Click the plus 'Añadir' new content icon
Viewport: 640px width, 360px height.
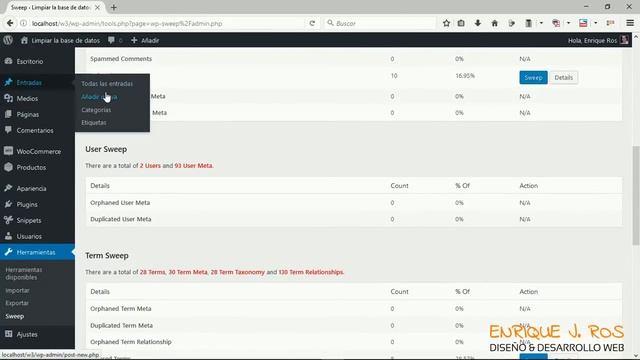pos(145,40)
